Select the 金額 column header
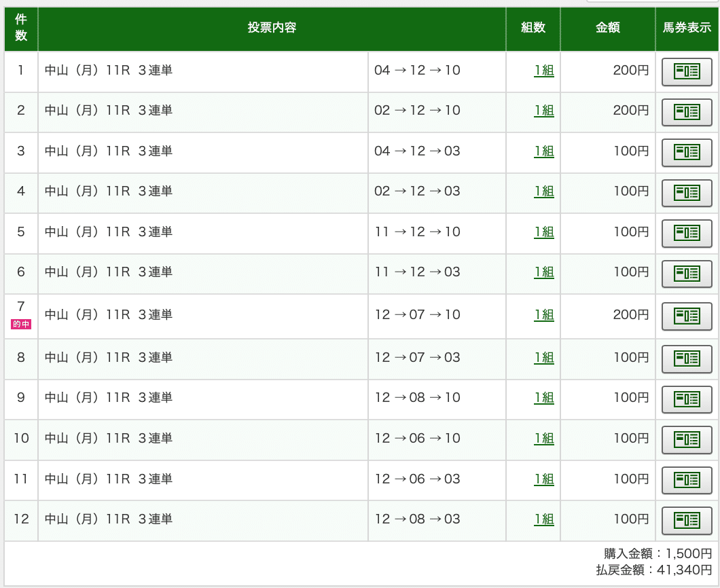 (x=607, y=29)
